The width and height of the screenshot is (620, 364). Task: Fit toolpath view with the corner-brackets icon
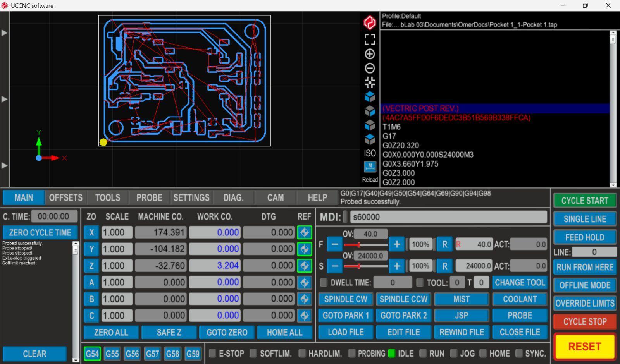(x=370, y=39)
